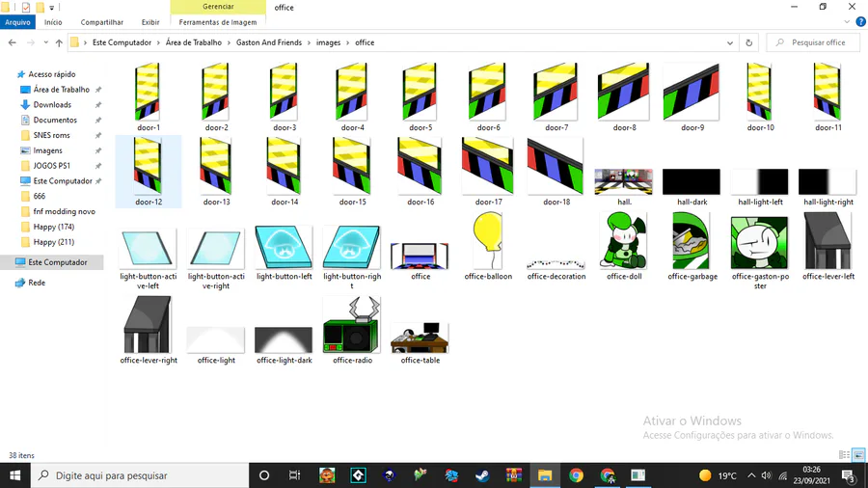Switch to large icons view in status bar
The width and height of the screenshot is (868, 488).
858,455
